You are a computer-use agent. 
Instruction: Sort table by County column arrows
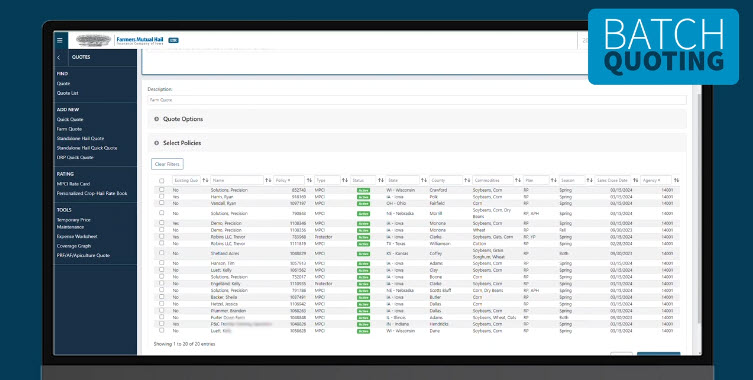point(467,180)
